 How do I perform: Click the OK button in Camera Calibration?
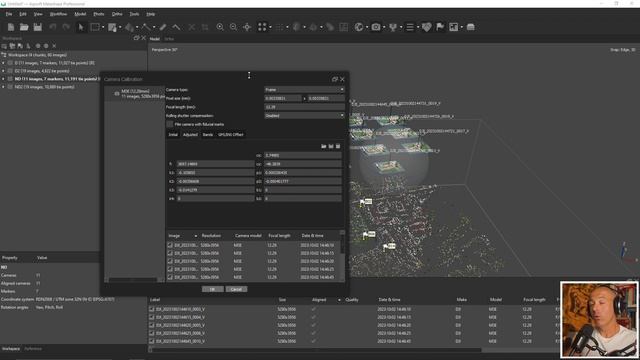(213, 289)
